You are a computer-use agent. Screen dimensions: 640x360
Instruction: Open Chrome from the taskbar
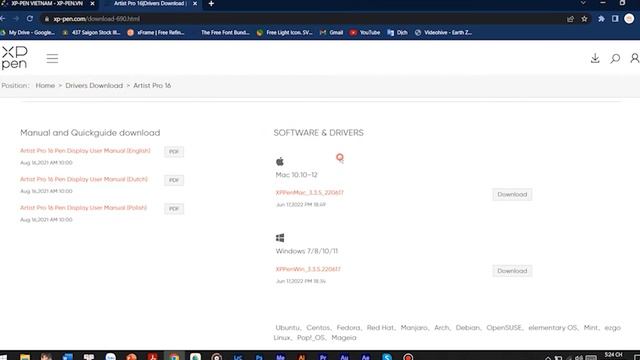point(174,357)
